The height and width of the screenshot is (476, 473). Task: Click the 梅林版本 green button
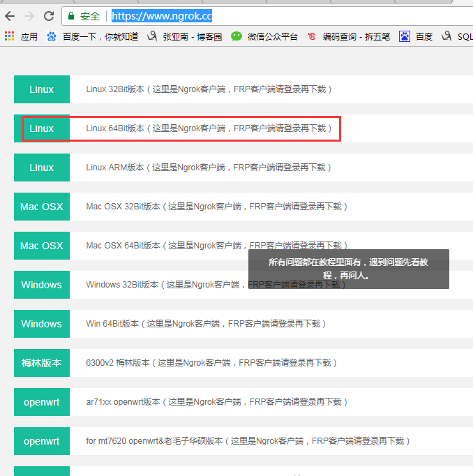[42, 363]
